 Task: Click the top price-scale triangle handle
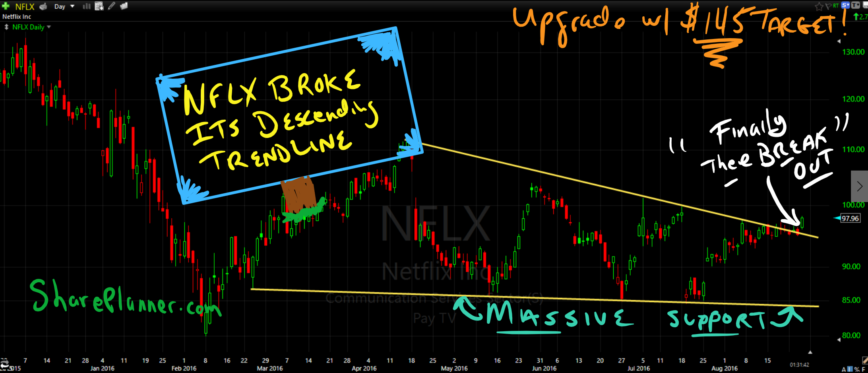tap(839, 41)
